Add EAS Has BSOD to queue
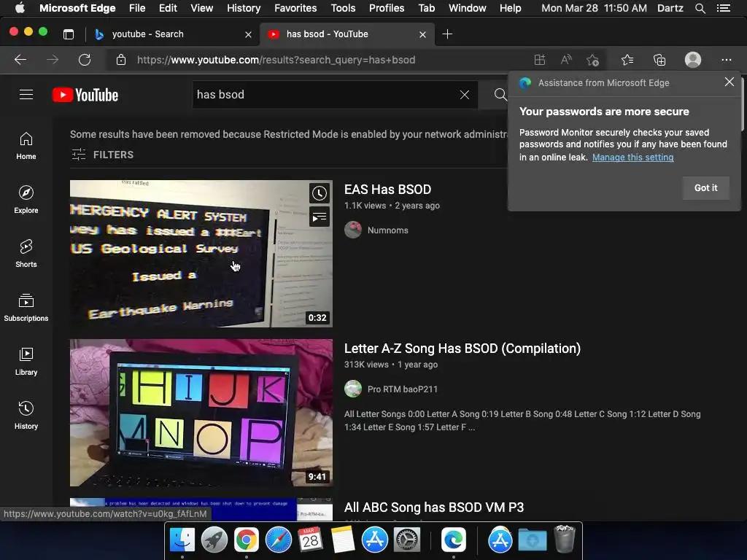747x560 pixels. (x=320, y=217)
